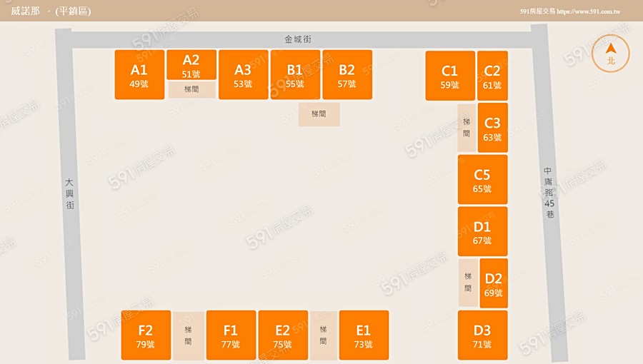
Task: Click the stairwell box below unit A2
Action: tap(191, 90)
